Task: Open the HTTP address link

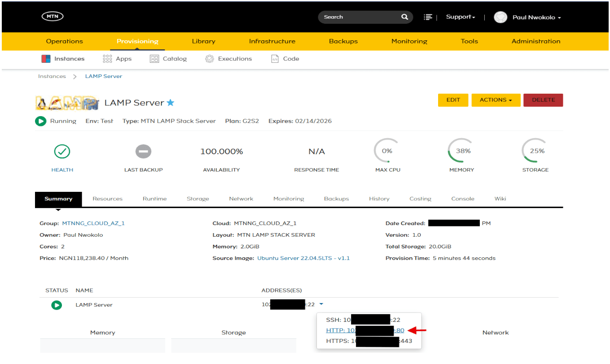Action: coord(365,331)
